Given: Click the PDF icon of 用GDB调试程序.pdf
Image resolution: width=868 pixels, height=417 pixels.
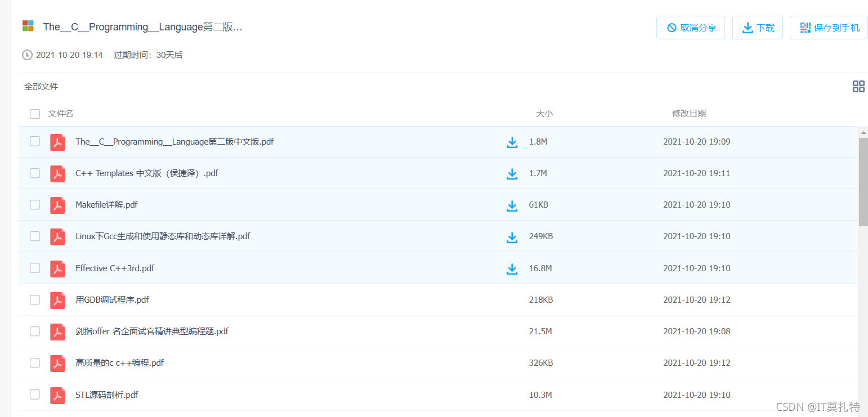Looking at the screenshot, I should [x=57, y=301].
